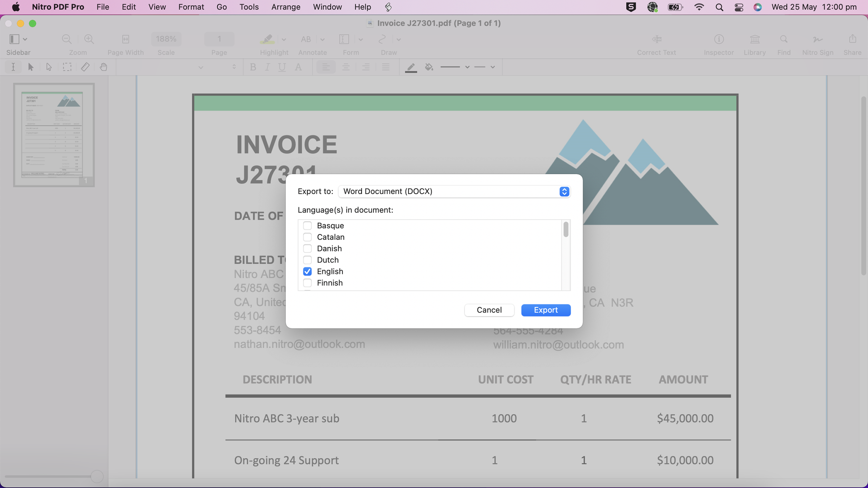Click the thumbnail size slider knob
The width and height of the screenshot is (868, 488).
pyautogui.click(x=97, y=476)
